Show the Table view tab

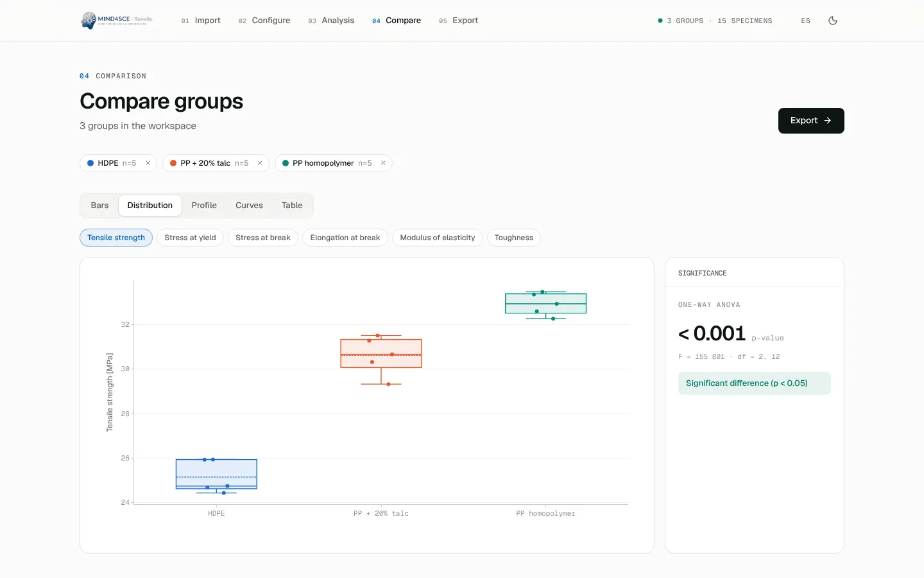[x=292, y=206]
